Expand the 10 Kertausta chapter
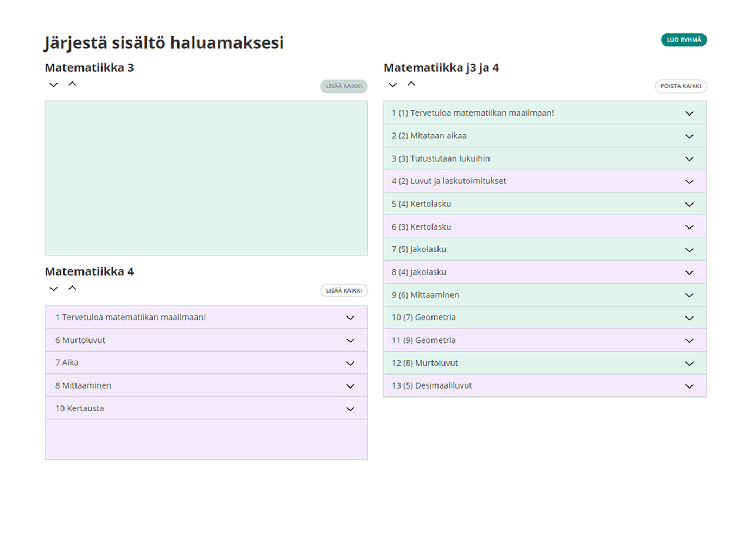 350,409
